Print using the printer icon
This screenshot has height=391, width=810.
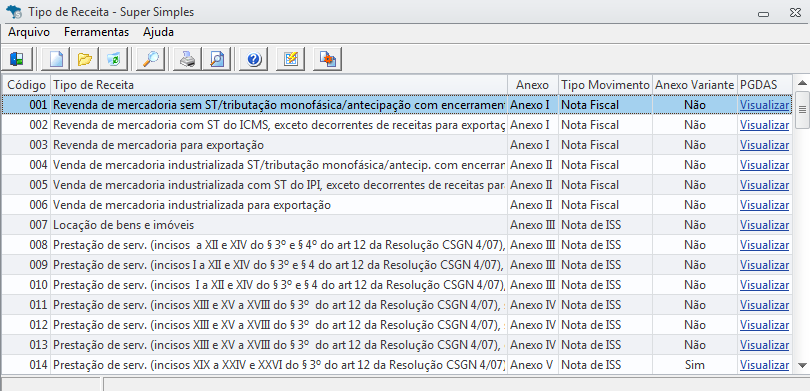pos(187,59)
